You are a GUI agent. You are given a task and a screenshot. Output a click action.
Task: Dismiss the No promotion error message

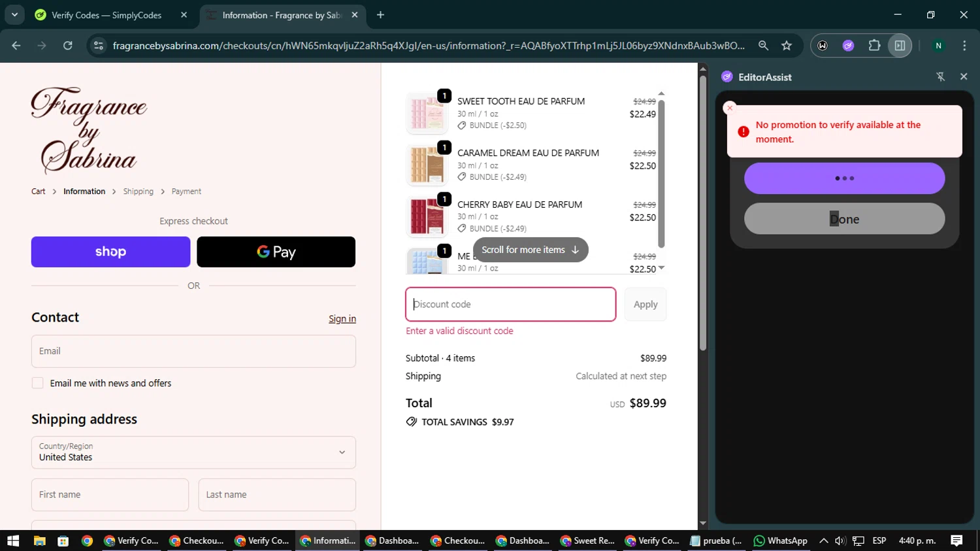click(x=730, y=108)
